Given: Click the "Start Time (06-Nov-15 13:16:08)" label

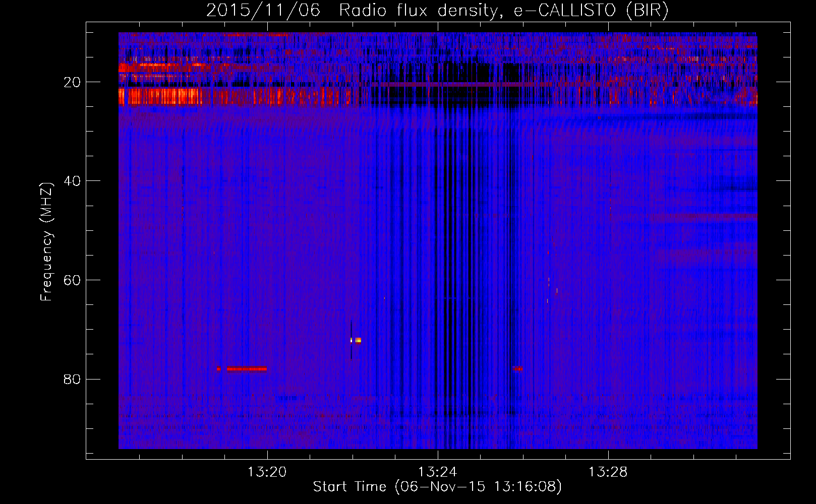Looking at the screenshot, I should [x=437, y=487].
